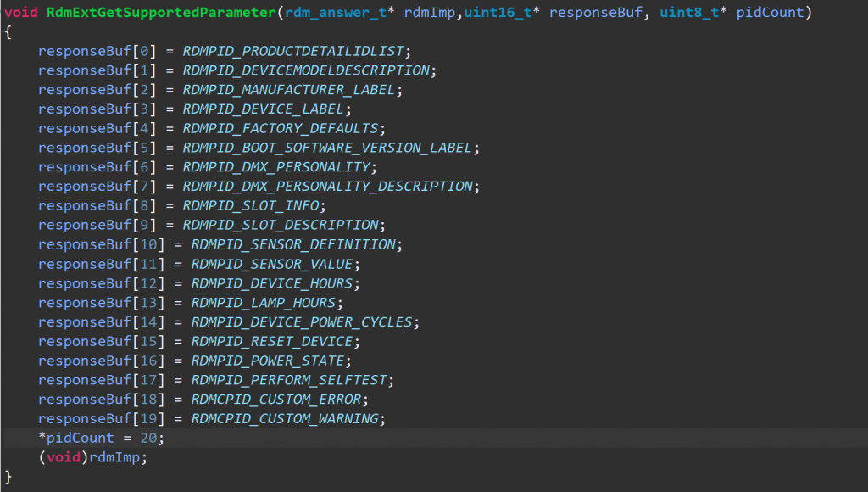Click the RDMPID_RESET_DEVICE constant
Screen dimensions: 868x492
point(275,341)
